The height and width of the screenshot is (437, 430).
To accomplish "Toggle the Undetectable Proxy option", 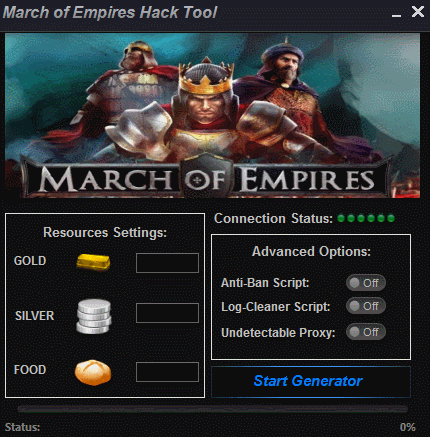I will pos(366,332).
